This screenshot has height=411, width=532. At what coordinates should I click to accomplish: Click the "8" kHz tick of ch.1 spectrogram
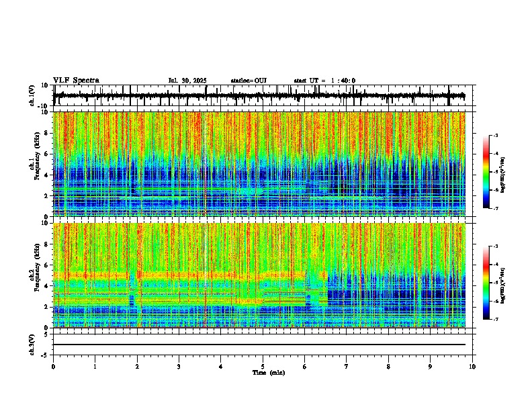point(47,133)
